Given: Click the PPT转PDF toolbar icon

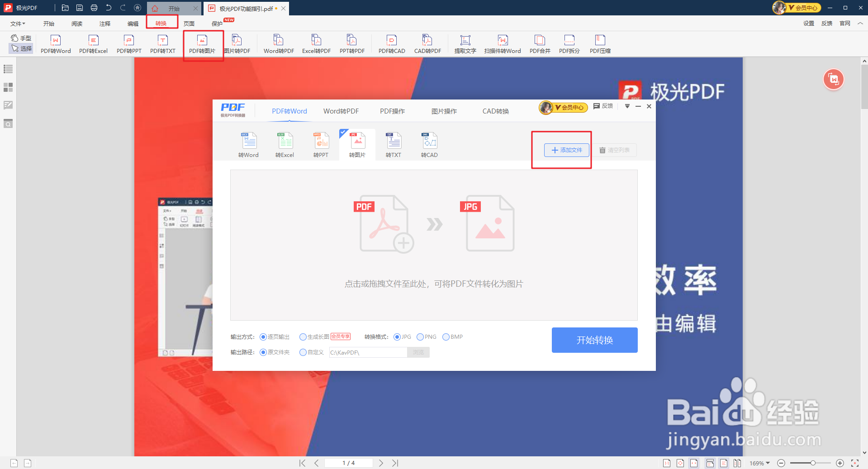Looking at the screenshot, I should (352, 44).
